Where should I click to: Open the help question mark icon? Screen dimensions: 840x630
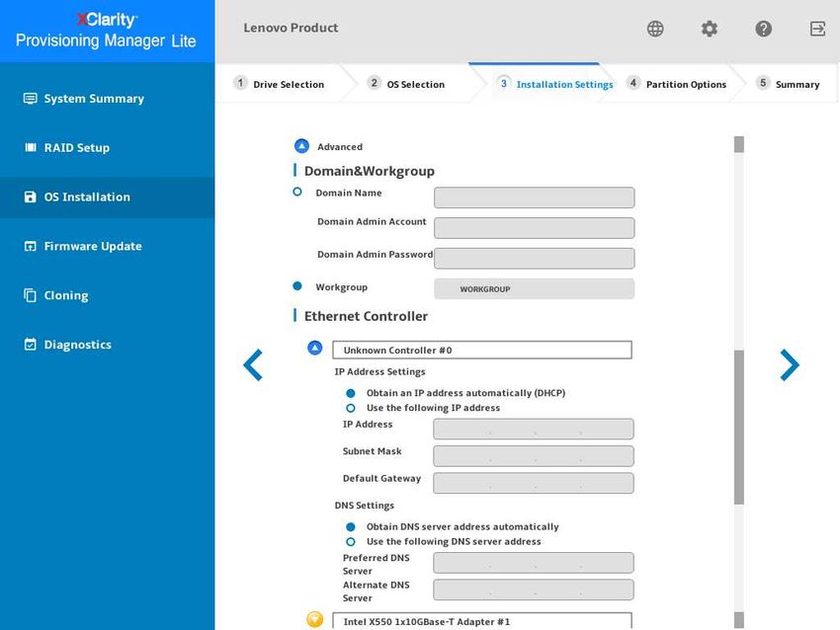click(763, 29)
